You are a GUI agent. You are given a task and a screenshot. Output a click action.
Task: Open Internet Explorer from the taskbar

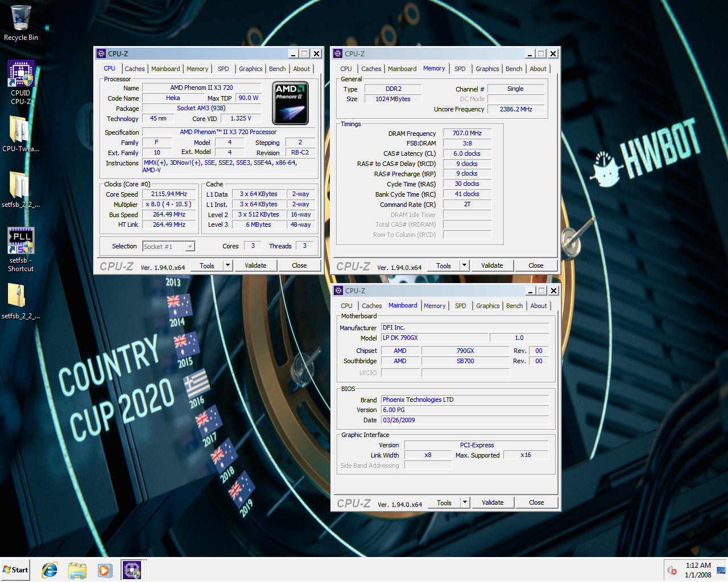point(49,570)
